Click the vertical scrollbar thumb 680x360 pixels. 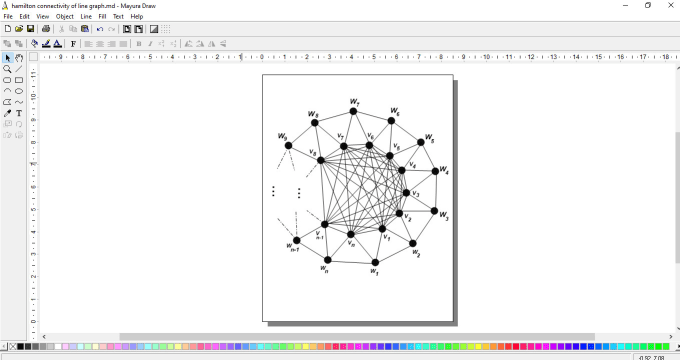678,197
